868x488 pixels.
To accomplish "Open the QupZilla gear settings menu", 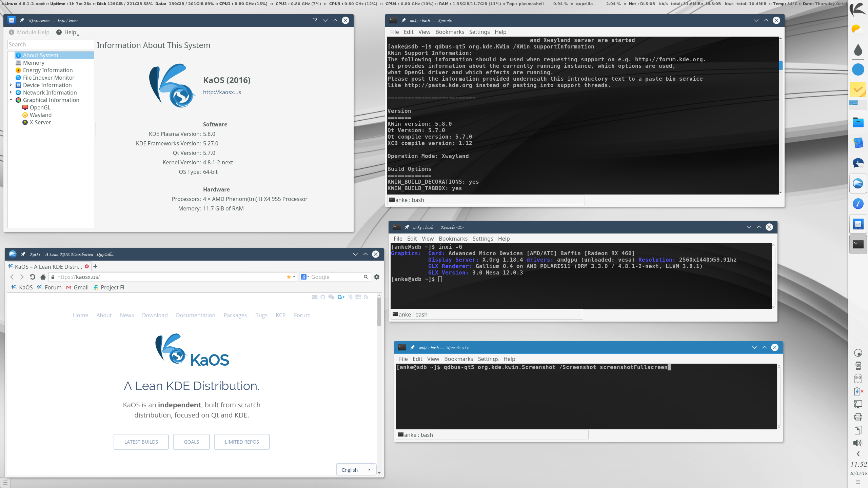I will pyautogui.click(x=377, y=277).
